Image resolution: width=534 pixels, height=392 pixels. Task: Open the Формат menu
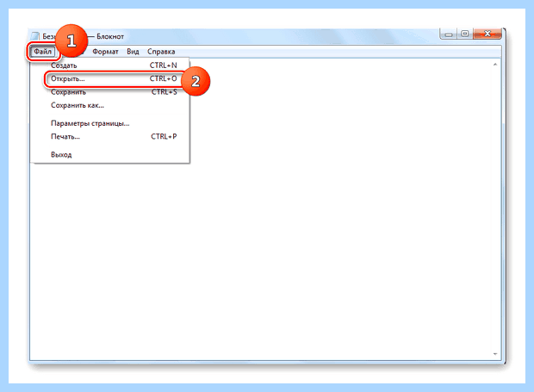(x=105, y=52)
